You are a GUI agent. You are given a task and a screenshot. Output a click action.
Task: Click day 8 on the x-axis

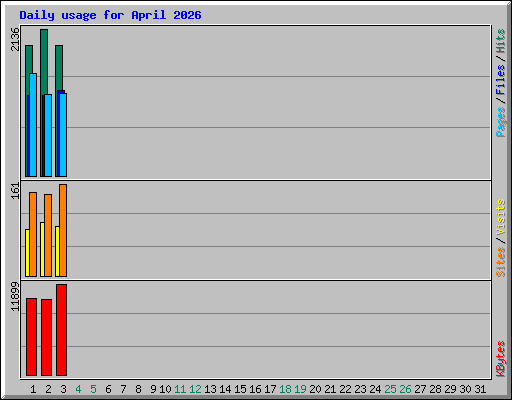pos(138,389)
